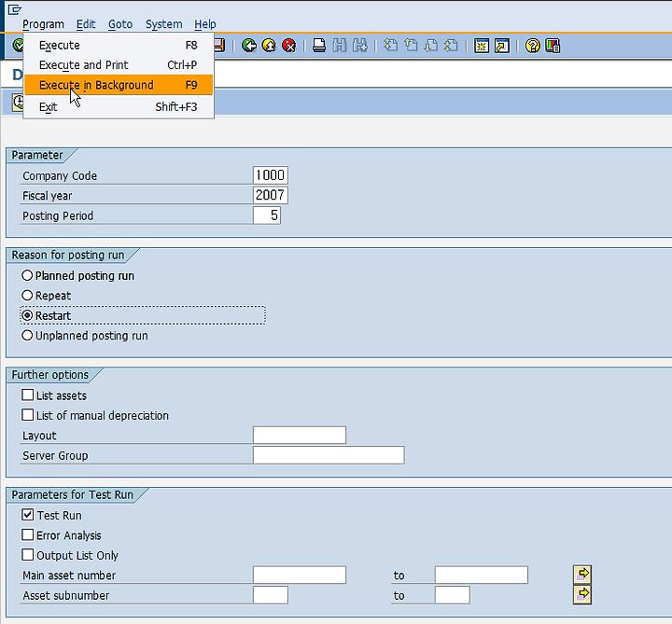This screenshot has width=672, height=624.
Task: Tick the Output List Only checkbox
Action: point(27,555)
